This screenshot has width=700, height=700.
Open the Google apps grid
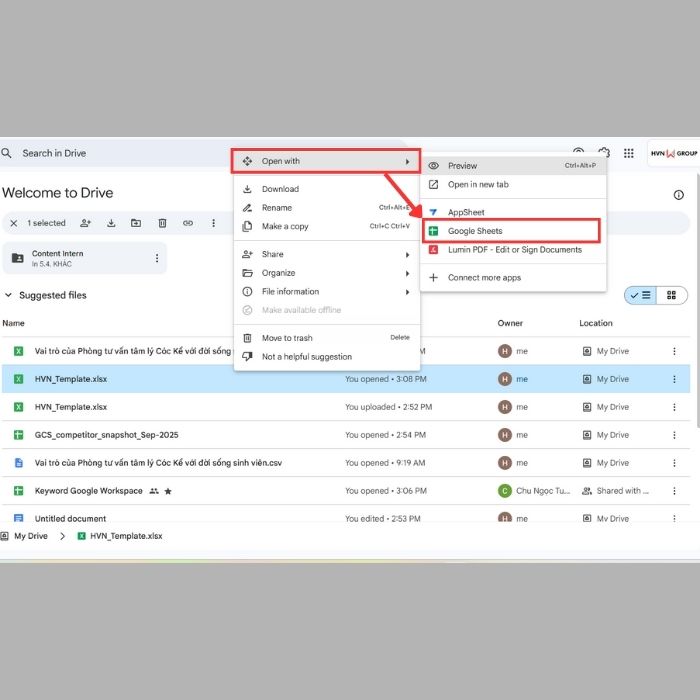click(629, 153)
